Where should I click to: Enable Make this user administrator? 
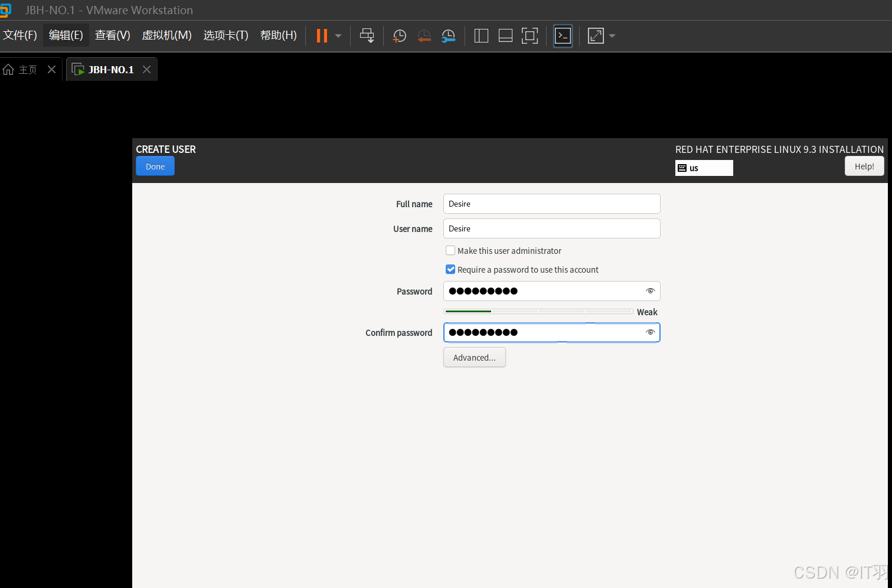(450, 250)
